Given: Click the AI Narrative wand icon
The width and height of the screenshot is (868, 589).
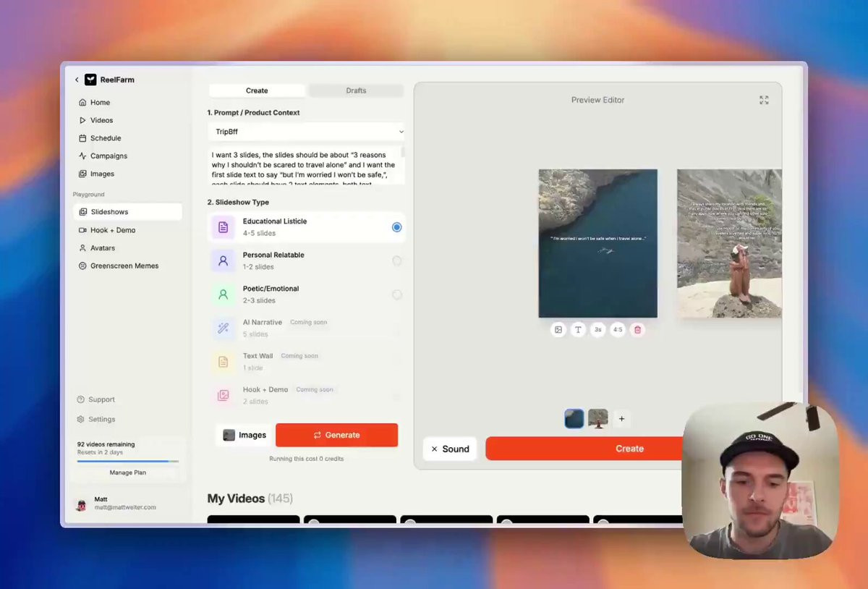Looking at the screenshot, I should pos(223,328).
